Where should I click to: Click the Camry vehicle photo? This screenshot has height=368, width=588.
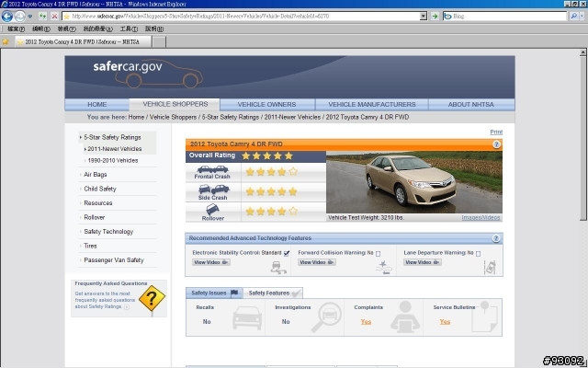tap(414, 182)
